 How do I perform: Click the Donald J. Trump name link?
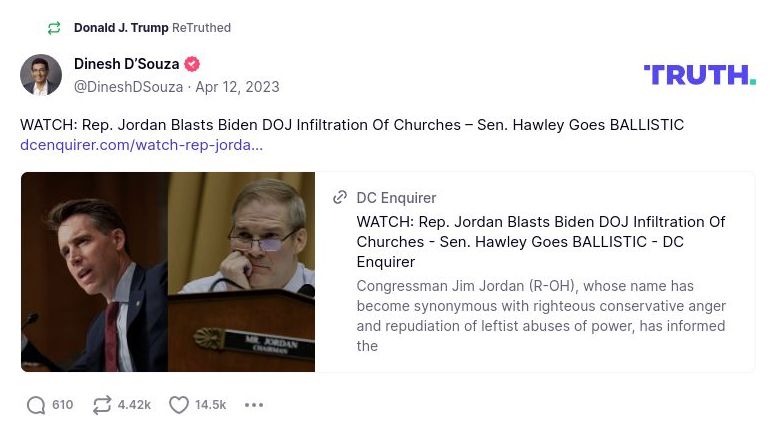tap(121, 28)
